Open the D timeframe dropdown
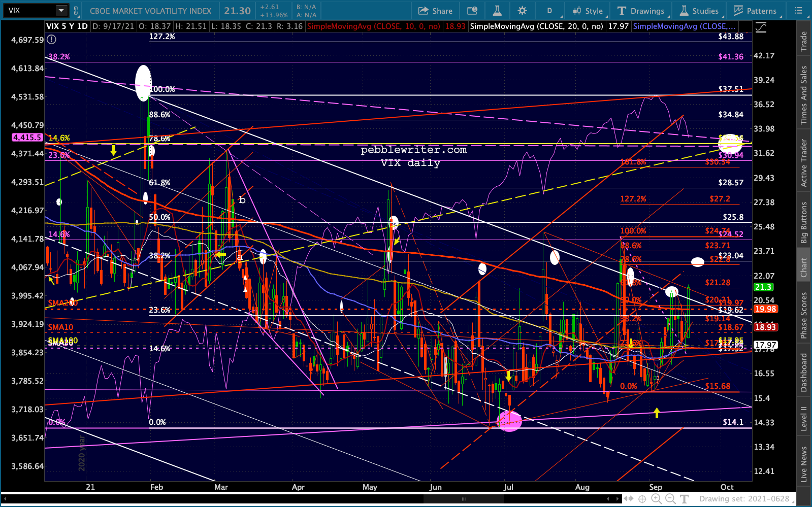This screenshot has width=812, height=507. point(549,11)
